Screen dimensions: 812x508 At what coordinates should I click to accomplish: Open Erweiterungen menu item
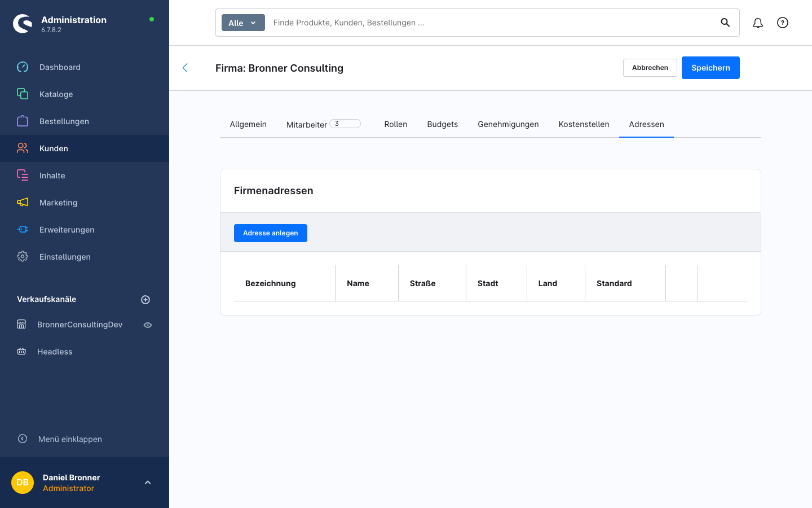pos(85,230)
